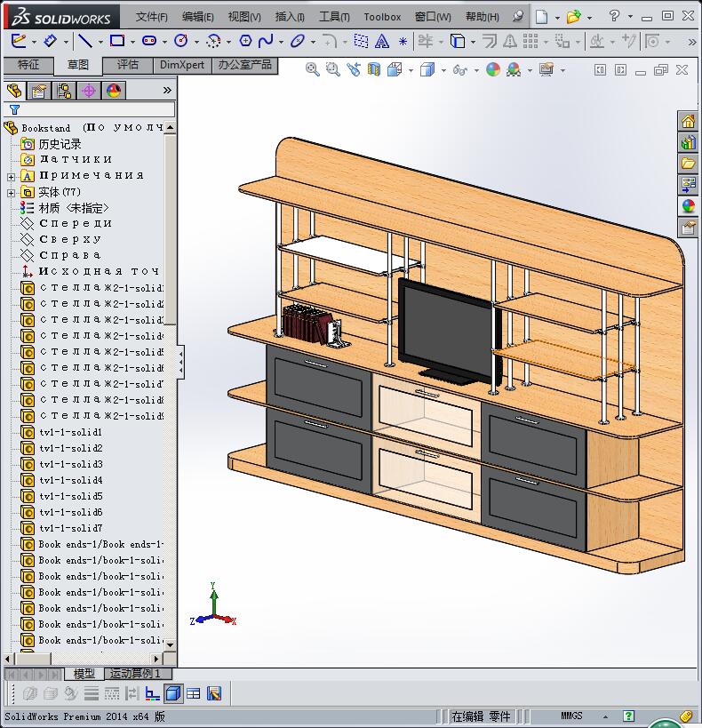Switch to the 运动算例 1 tab
Screen dimensions: 702x728
click(x=134, y=674)
